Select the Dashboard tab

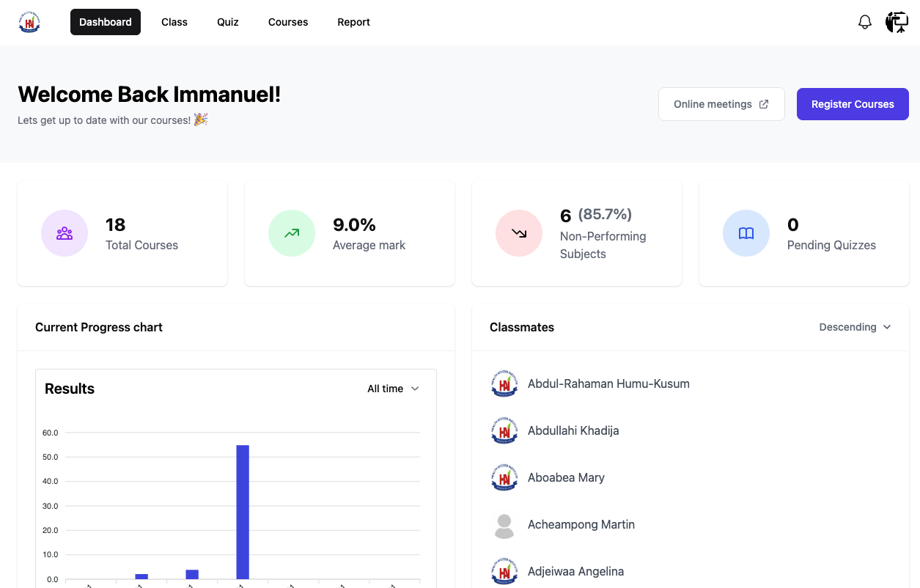click(106, 22)
